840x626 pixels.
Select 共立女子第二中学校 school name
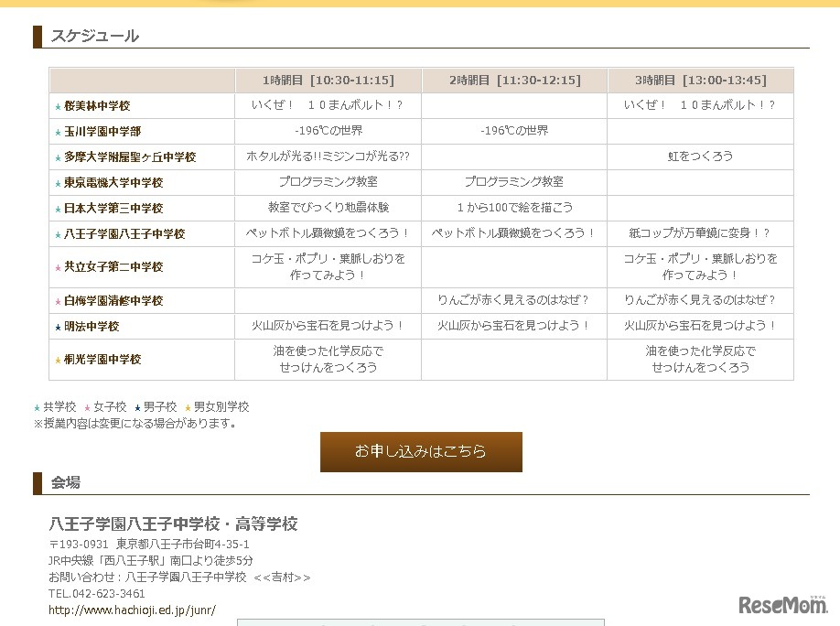click(113, 267)
